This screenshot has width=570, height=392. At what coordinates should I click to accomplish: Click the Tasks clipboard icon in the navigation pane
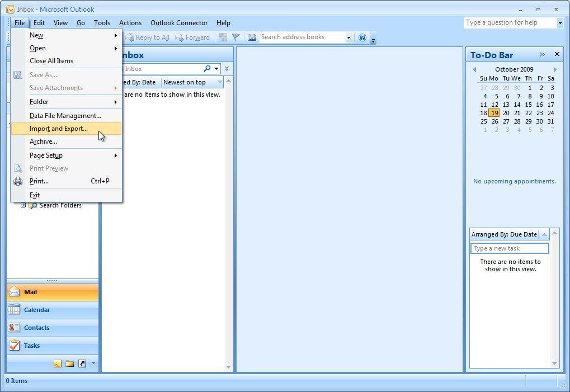coord(14,345)
